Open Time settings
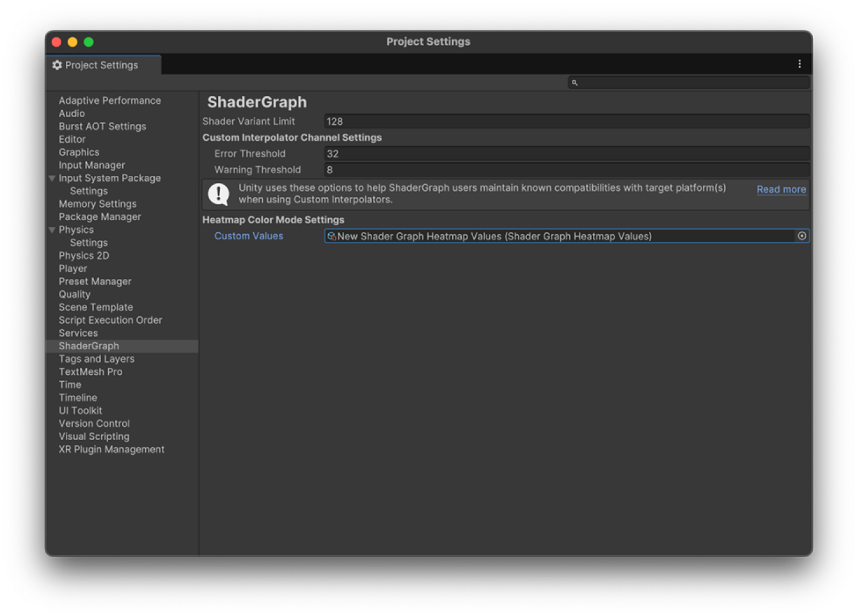The width and height of the screenshot is (857, 616). tap(70, 385)
